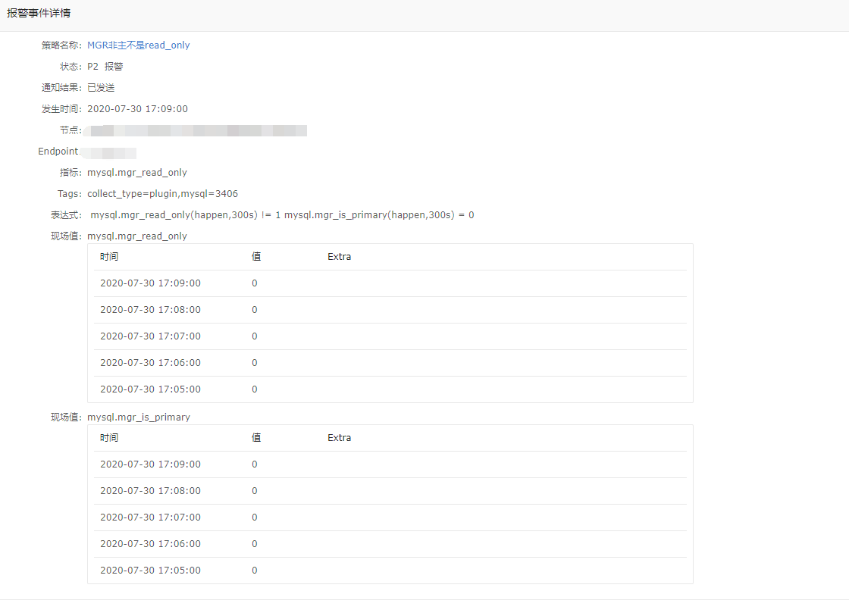Click value 0 for 17:07:00 in mysql.mgr_read_only table

click(255, 336)
